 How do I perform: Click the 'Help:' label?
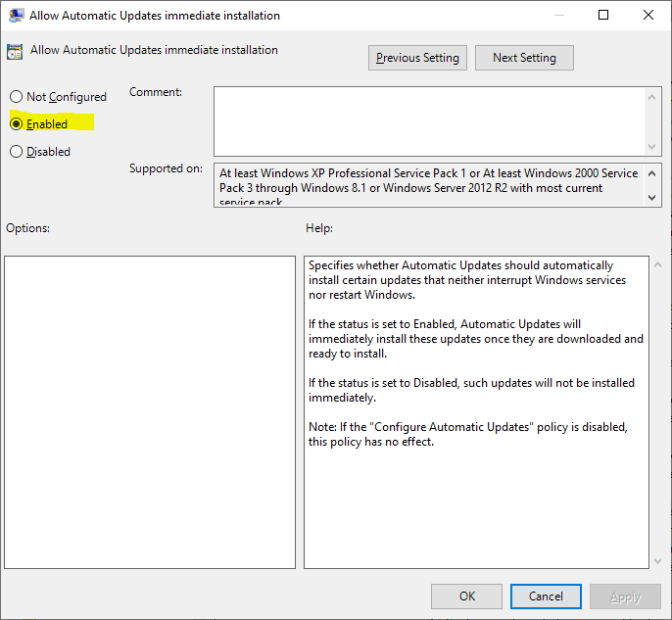tap(319, 228)
